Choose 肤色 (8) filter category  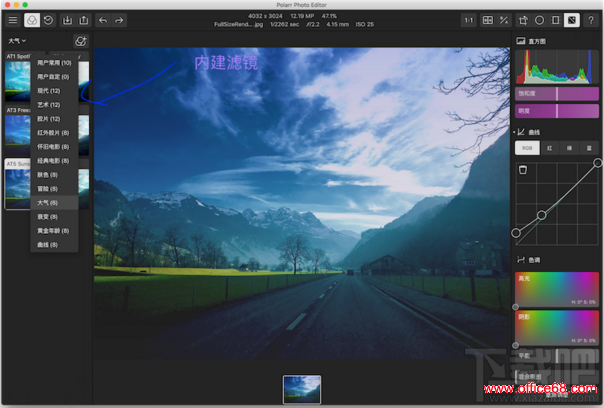[54, 175]
